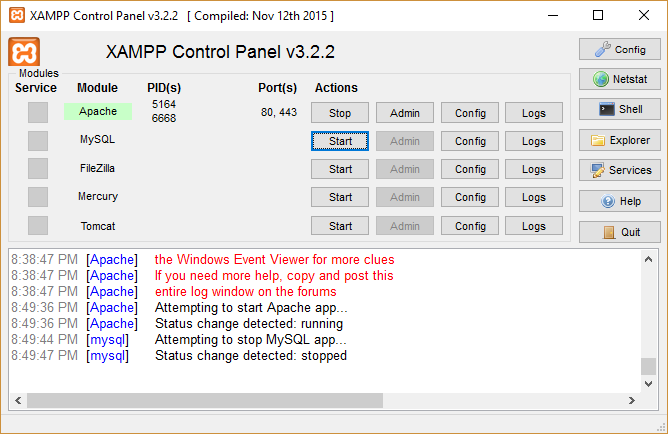The width and height of the screenshot is (668, 434).
Task: View Tomcat Logs
Action: click(x=534, y=226)
